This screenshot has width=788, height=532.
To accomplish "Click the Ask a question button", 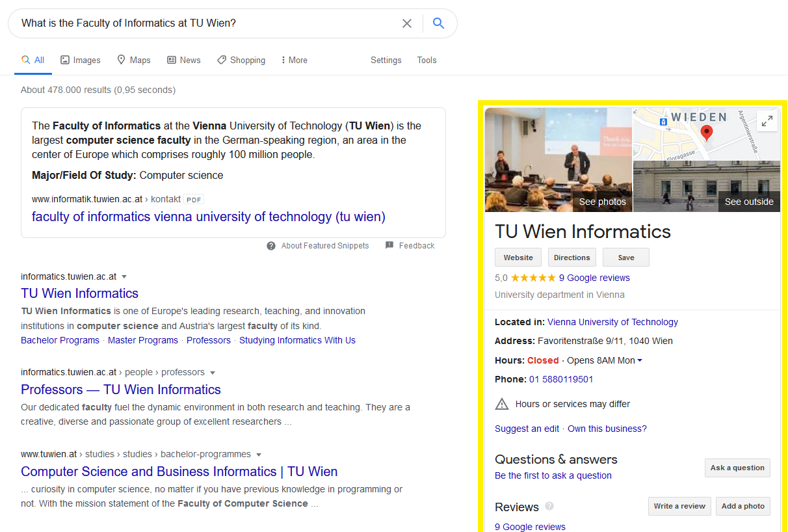I will coord(737,468).
